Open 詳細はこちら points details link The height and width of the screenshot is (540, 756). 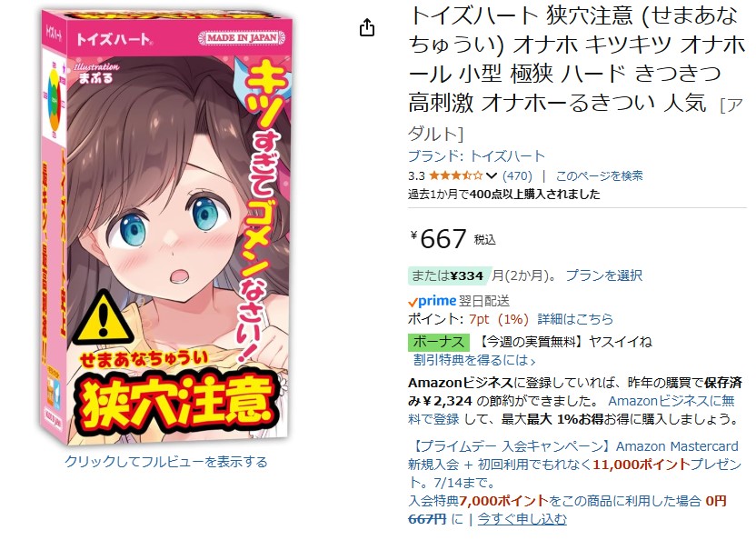[575, 319]
